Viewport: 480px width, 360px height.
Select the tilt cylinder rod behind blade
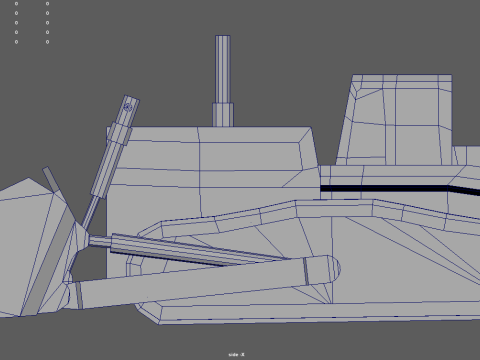pos(100,240)
